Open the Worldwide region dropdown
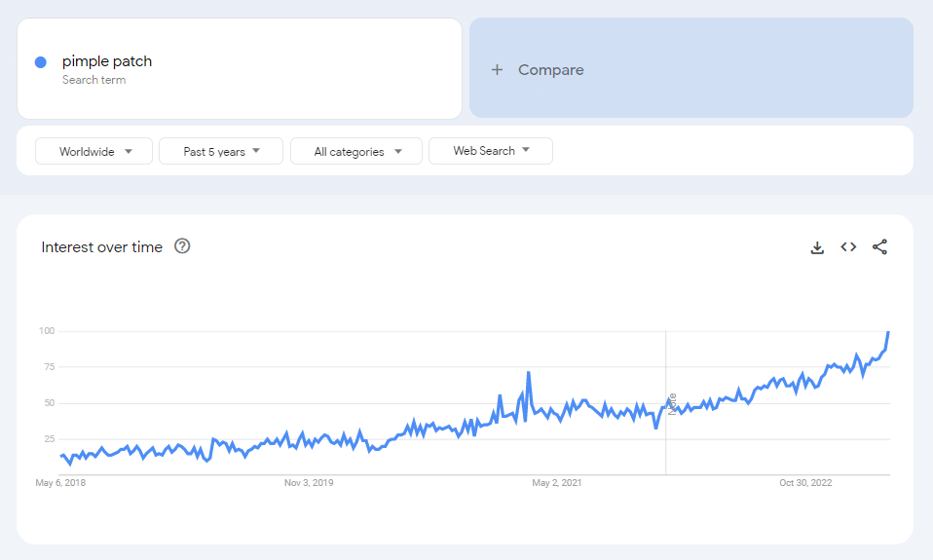 (94, 151)
